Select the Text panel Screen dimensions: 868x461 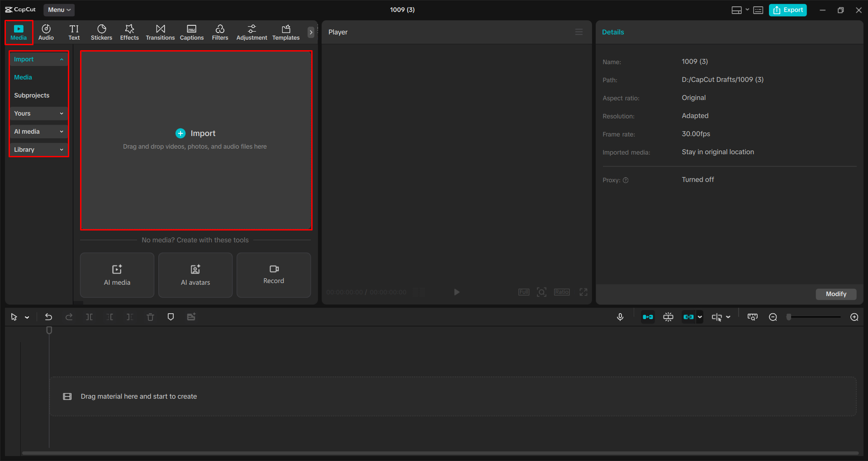[x=74, y=32]
